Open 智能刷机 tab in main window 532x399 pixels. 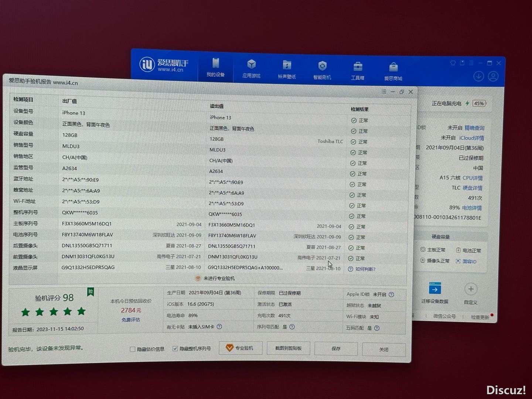coord(322,70)
